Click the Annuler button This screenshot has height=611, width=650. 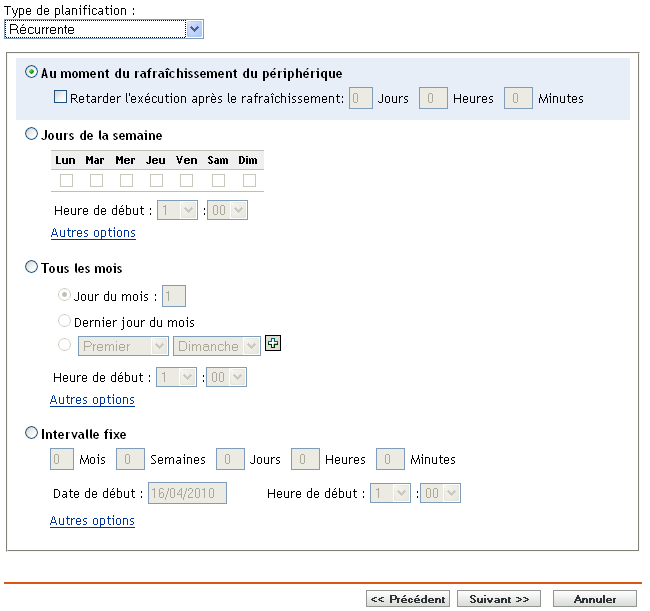[595, 599]
